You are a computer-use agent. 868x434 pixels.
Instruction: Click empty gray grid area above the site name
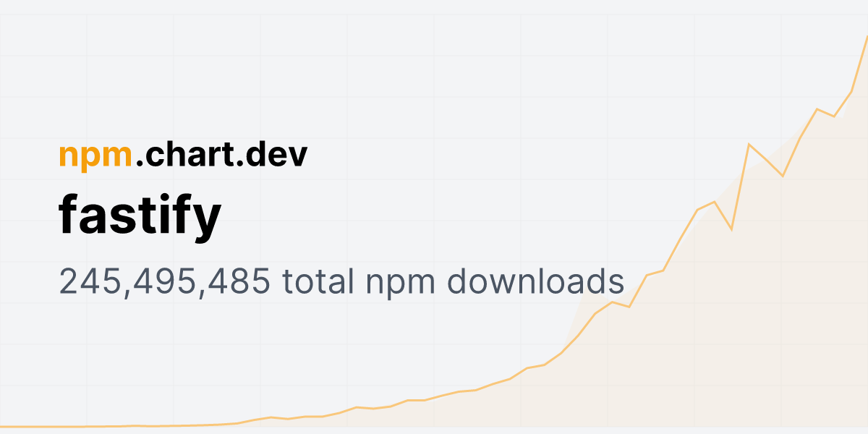[x=217, y=72]
